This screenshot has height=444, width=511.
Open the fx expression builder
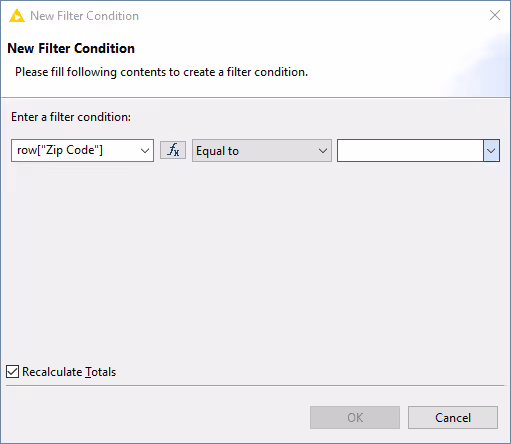click(173, 150)
